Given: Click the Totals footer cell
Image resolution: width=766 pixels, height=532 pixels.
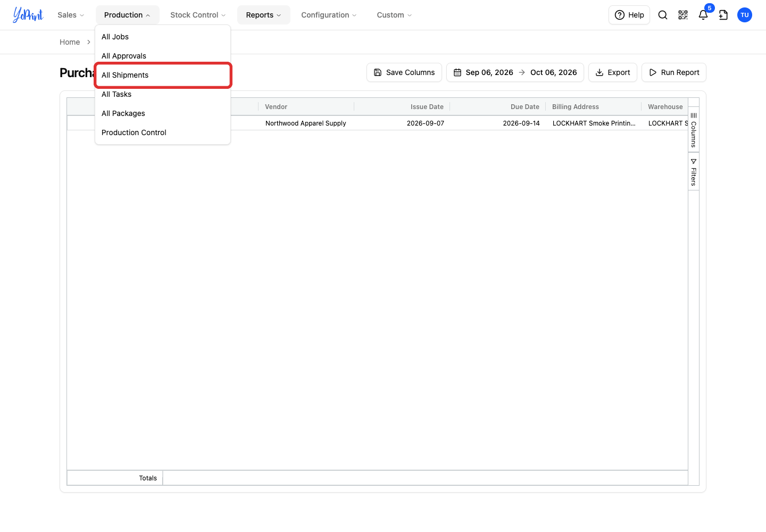Looking at the screenshot, I should tap(115, 478).
